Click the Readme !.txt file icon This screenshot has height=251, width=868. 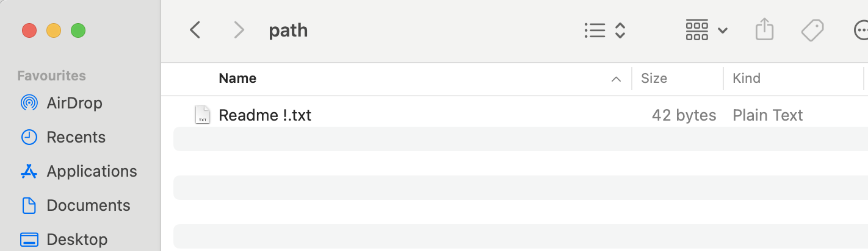(202, 115)
